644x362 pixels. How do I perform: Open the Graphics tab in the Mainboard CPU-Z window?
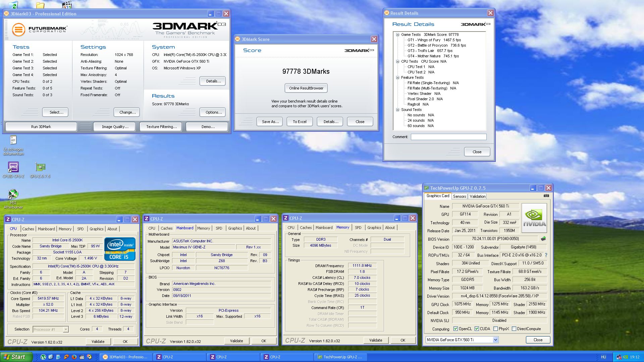[235, 228]
